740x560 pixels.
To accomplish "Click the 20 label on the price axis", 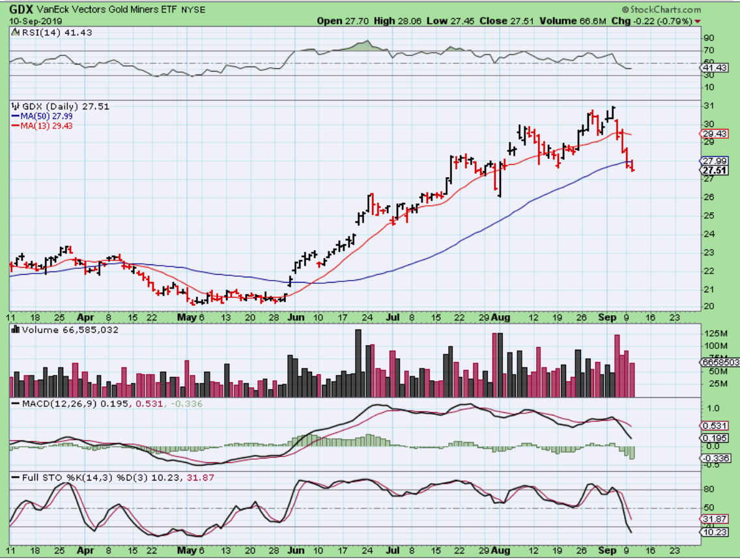I will [708, 306].
